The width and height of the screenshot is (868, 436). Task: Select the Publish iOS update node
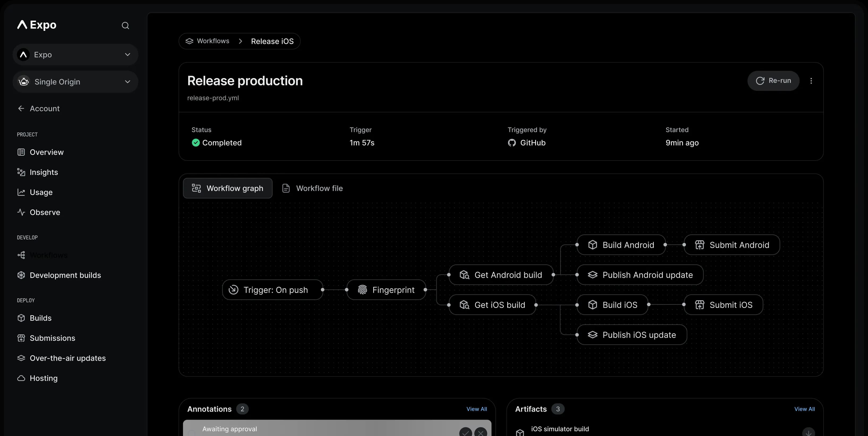click(632, 335)
